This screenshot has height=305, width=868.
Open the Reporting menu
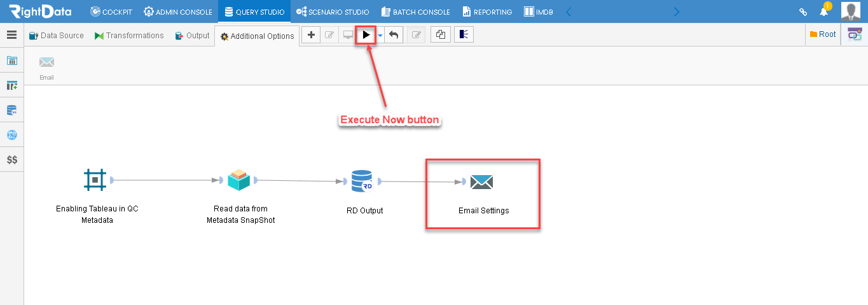(487, 11)
